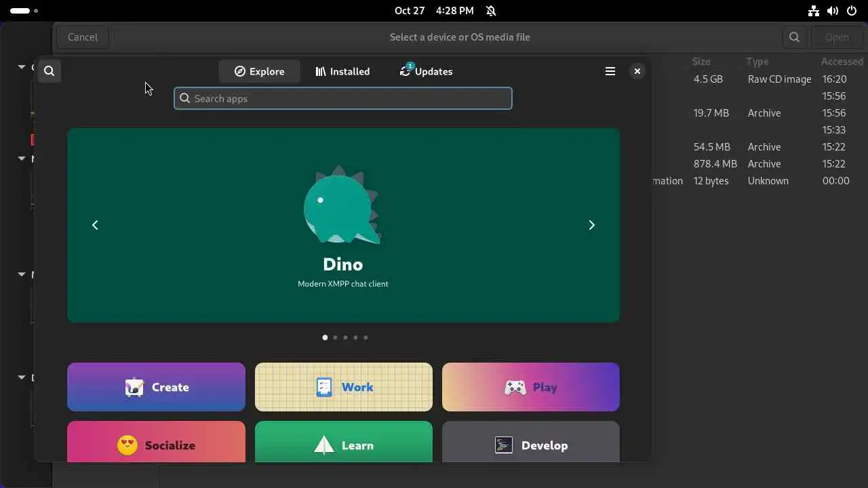Viewport: 868px width, 488px height.
Task: Click the Dino dinosaur app icon
Action: pyautogui.click(x=342, y=205)
